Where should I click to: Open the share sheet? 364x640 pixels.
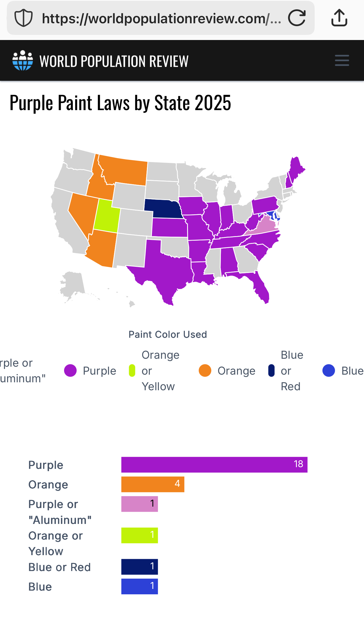339,18
